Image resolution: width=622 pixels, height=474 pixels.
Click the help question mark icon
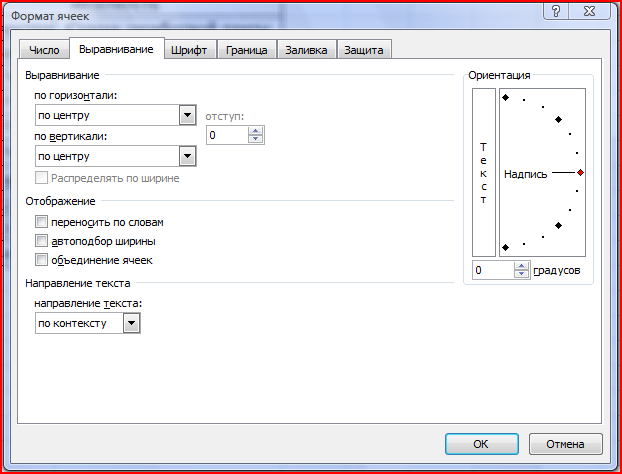556,11
